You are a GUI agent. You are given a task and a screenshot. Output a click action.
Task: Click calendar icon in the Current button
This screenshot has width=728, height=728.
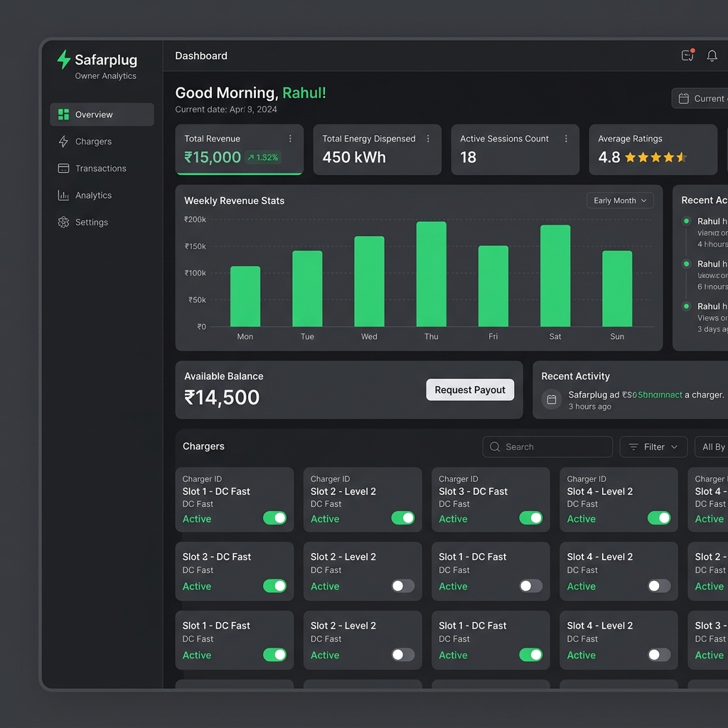[x=683, y=98]
